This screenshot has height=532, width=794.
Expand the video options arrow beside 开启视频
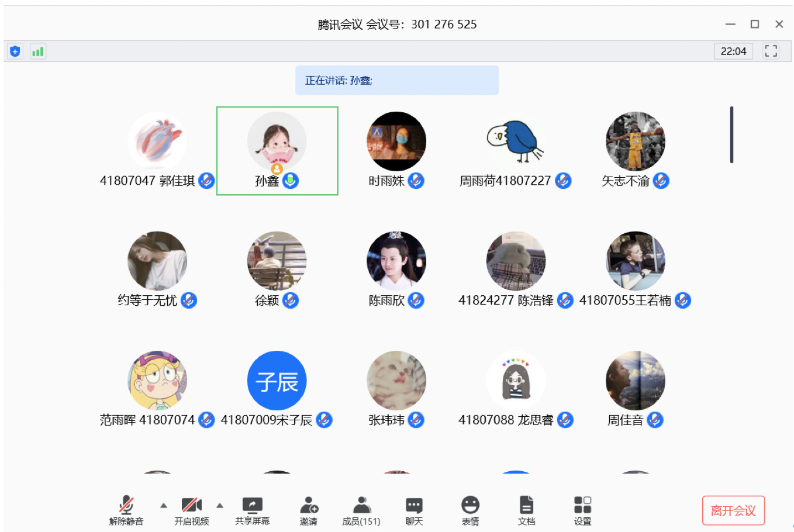point(220,505)
